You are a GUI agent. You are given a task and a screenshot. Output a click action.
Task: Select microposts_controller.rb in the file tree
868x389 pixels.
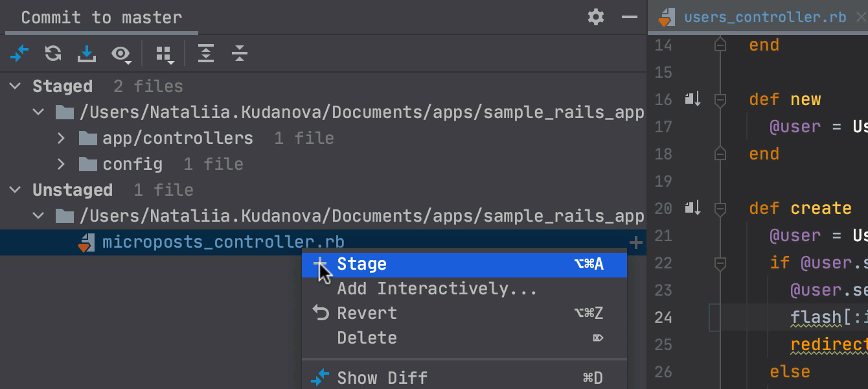coord(222,242)
